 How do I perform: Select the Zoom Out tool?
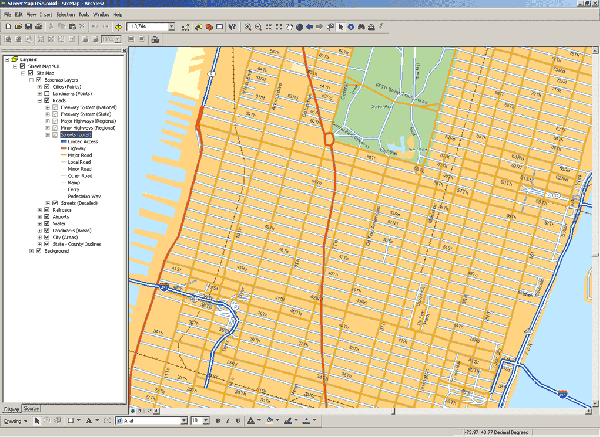click(258, 27)
